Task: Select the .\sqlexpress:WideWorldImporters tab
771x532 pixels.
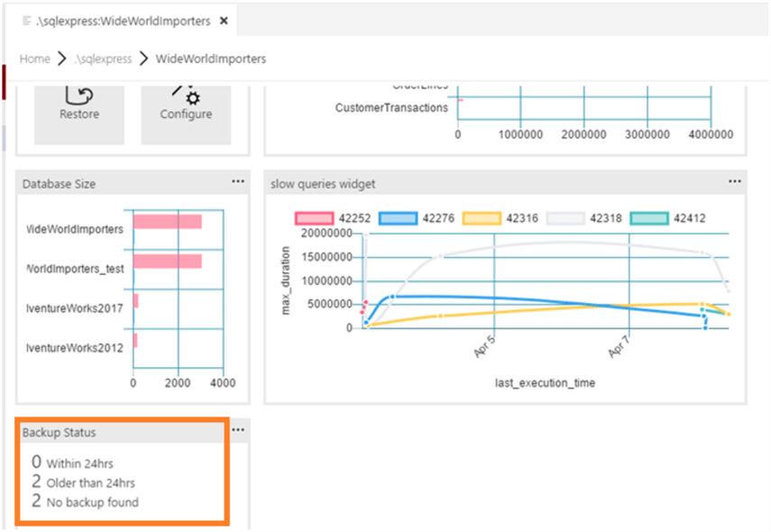Action: pyautogui.click(x=129, y=21)
